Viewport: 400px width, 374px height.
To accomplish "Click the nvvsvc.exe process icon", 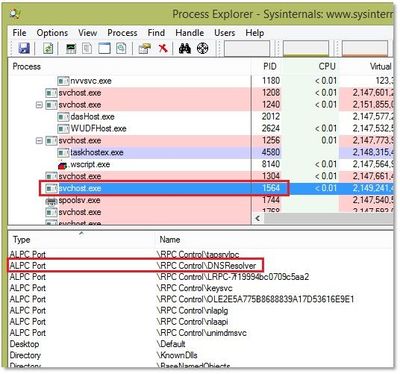I will 63,81.
